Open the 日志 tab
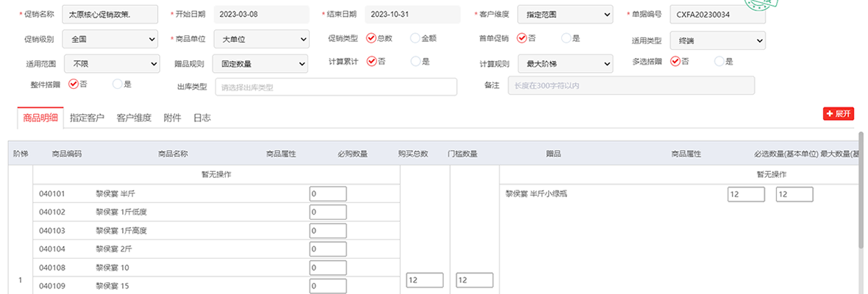The width and height of the screenshot is (868, 294). [202, 118]
